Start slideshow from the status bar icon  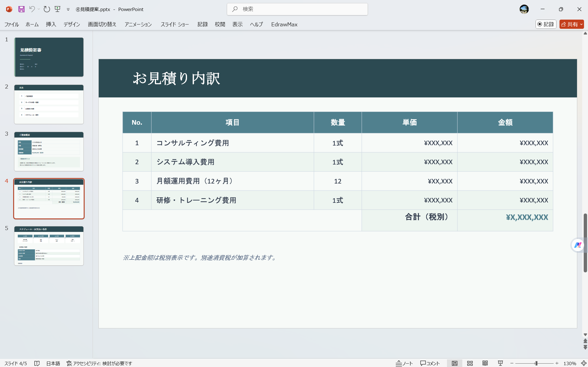(500, 363)
